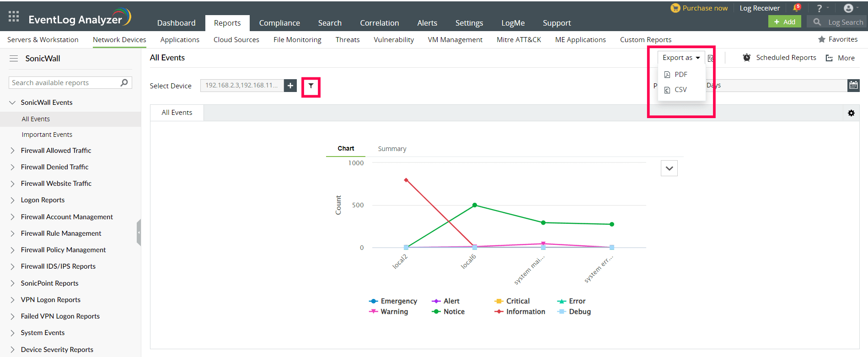The height and width of the screenshot is (357, 868).
Task: Open the chart type dropdown arrow
Action: (x=669, y=168)
